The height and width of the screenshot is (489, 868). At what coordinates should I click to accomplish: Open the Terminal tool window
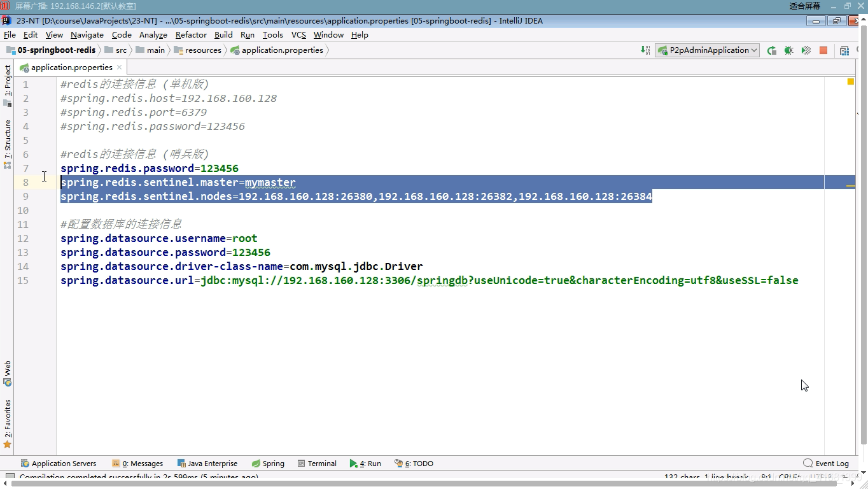pyautogui.click(x=316, y=464)
